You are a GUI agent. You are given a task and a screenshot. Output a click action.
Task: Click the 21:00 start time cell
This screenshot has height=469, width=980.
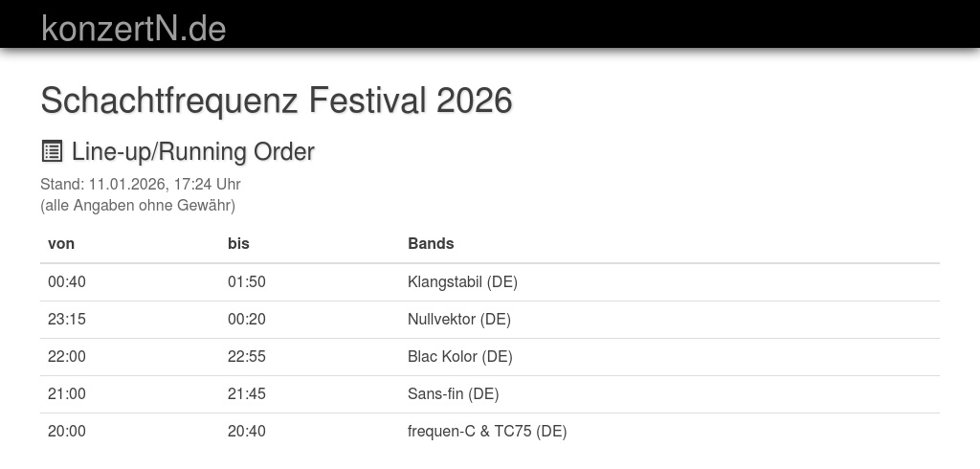[67, 393]
